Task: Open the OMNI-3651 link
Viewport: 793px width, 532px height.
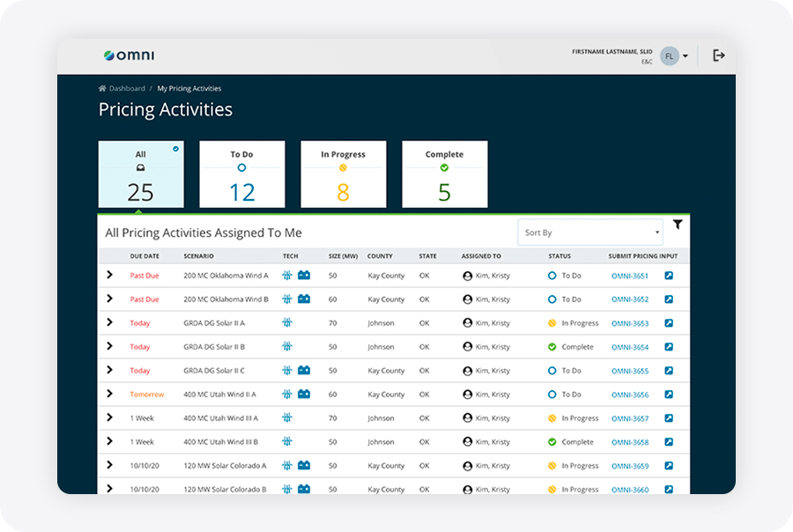Action: pos(630,276)
